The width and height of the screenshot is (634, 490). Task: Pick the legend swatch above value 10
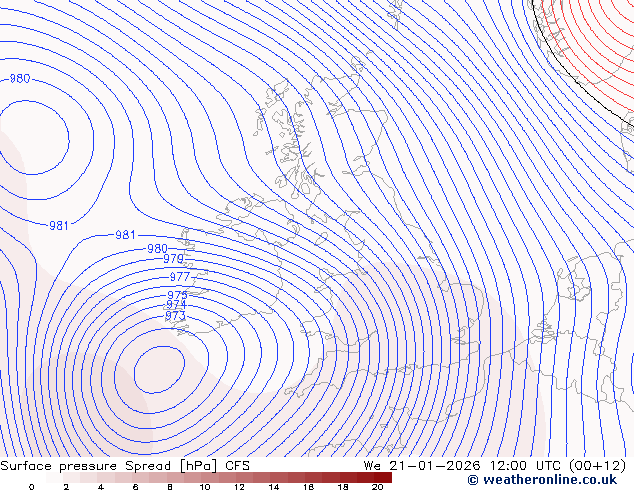pyautogui.click(x=210, y=477)
